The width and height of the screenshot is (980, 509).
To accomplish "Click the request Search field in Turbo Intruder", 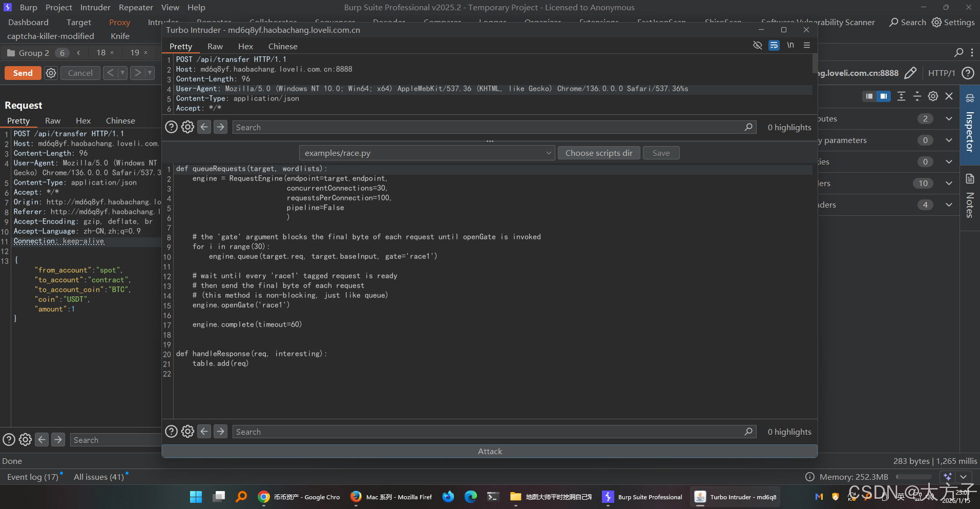I will click(x=494, y=127).
